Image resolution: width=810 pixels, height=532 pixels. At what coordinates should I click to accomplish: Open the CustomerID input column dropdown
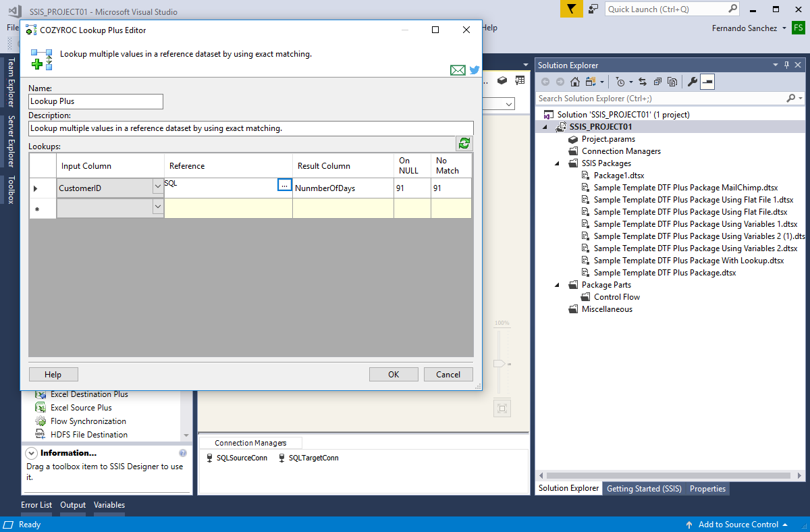coord(159,187)
